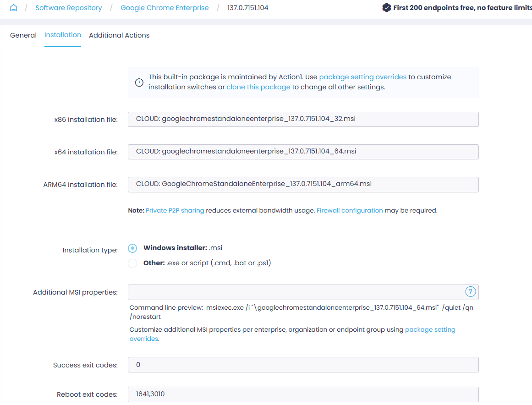Open the help tooltip for Additional MSI properties

point(472,291)
